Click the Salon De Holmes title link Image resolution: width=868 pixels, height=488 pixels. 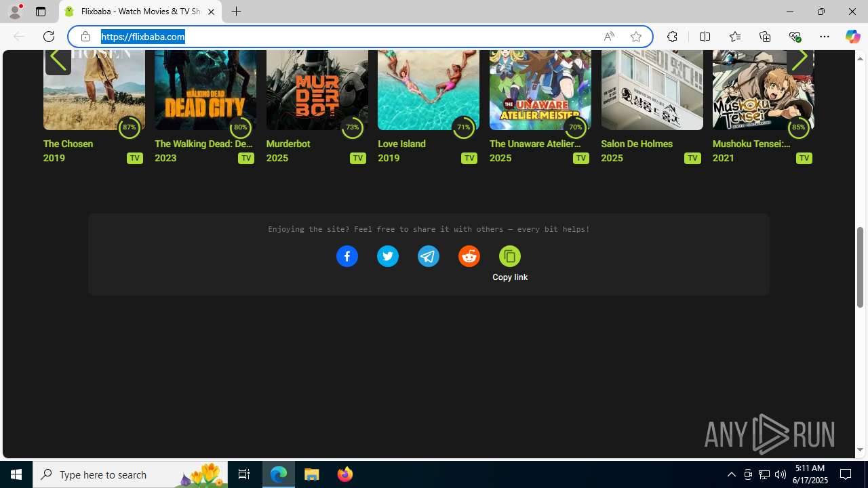[x=637, y=144]
